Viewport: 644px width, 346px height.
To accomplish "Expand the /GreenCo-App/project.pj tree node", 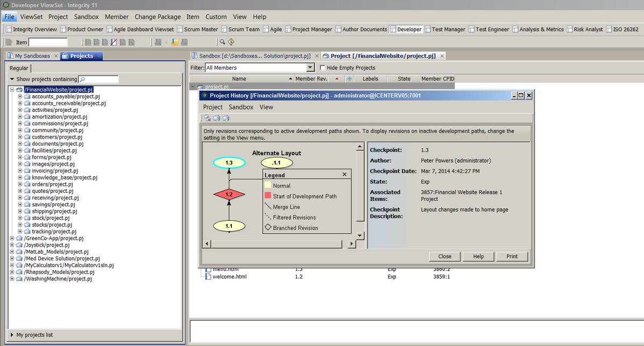I will click(12, 238).
